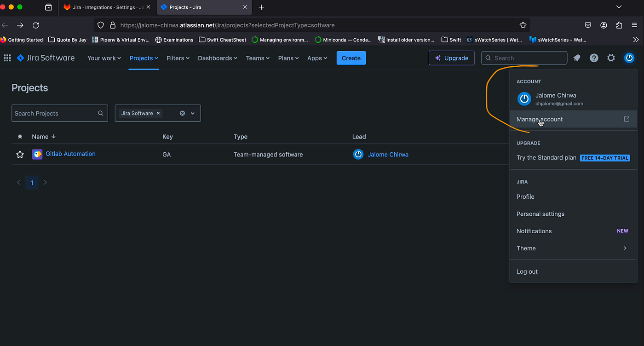
Task: Close the Jira Integrations Settings tab
Action: pos(148,7)
